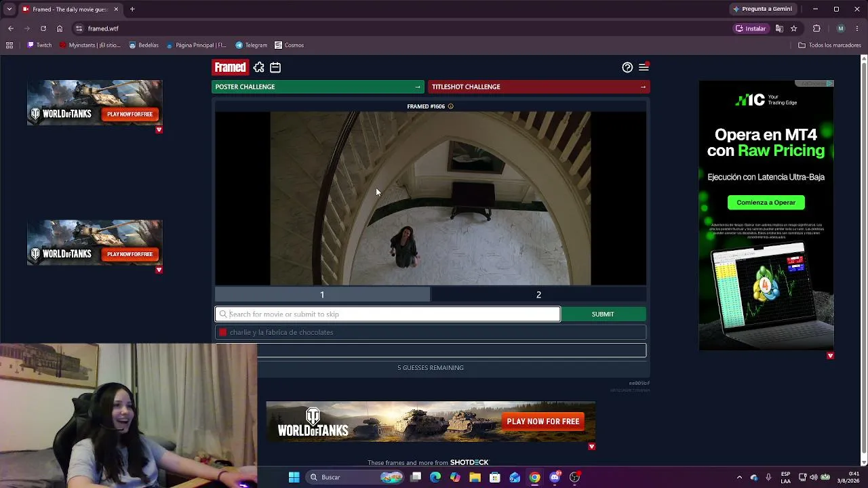This screenshot has height=488, width=868.
Task: Open the Cosmos bookmark
Action: tap(290, 45)
